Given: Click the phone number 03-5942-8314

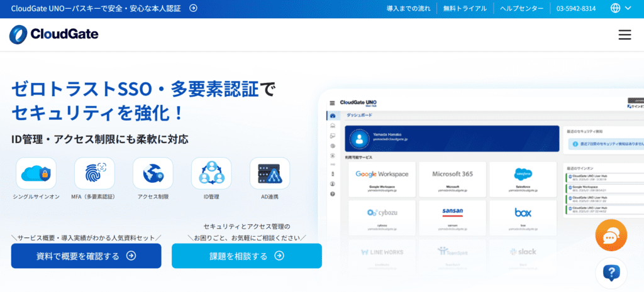Looking at the screenshot, I should click(x=576, y=9).
